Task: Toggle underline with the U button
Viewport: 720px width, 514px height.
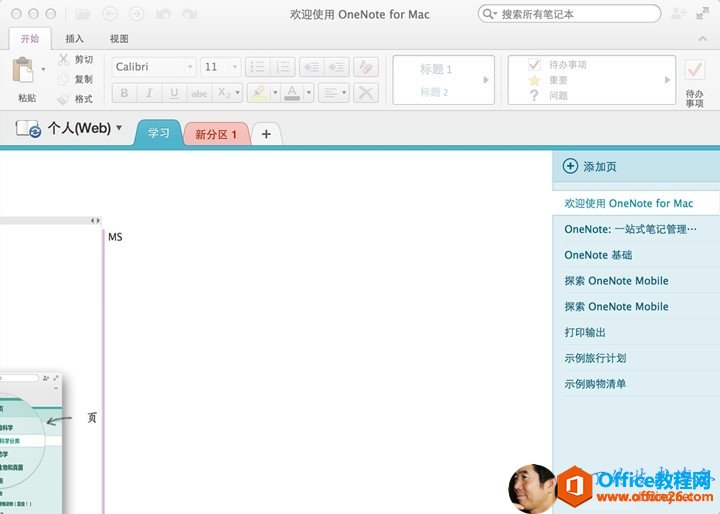Action: point(174,93)
